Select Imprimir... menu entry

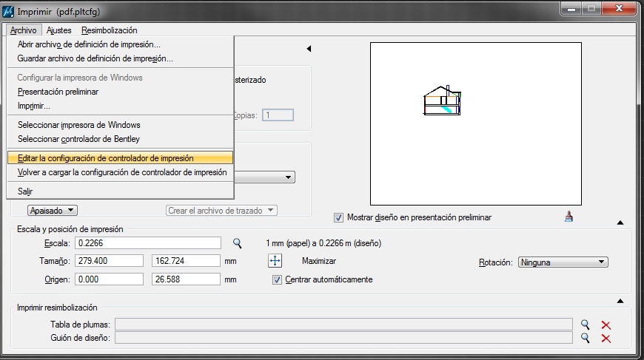click(x=121, y=106)
